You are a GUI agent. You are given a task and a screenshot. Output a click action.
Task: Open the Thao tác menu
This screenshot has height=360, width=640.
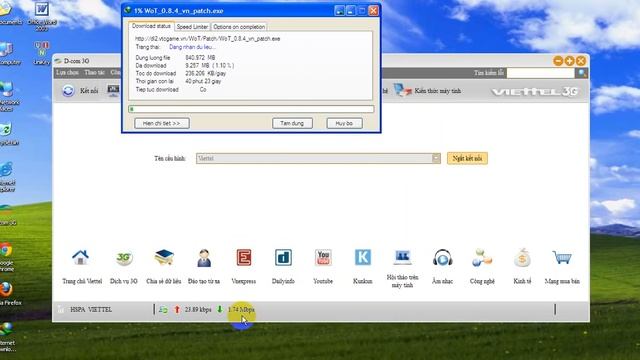click(x=94, y=73)
